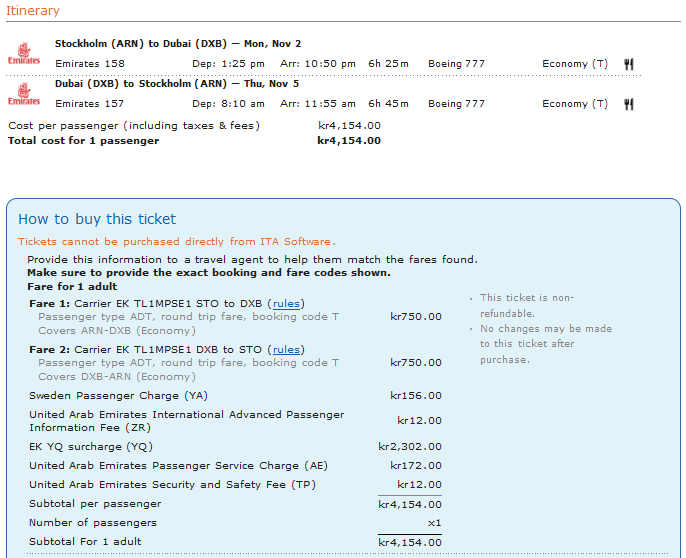686x558 pixels.
Task: Click the Total cost for 1 passenger label
Action: click(x=84, y=141)
